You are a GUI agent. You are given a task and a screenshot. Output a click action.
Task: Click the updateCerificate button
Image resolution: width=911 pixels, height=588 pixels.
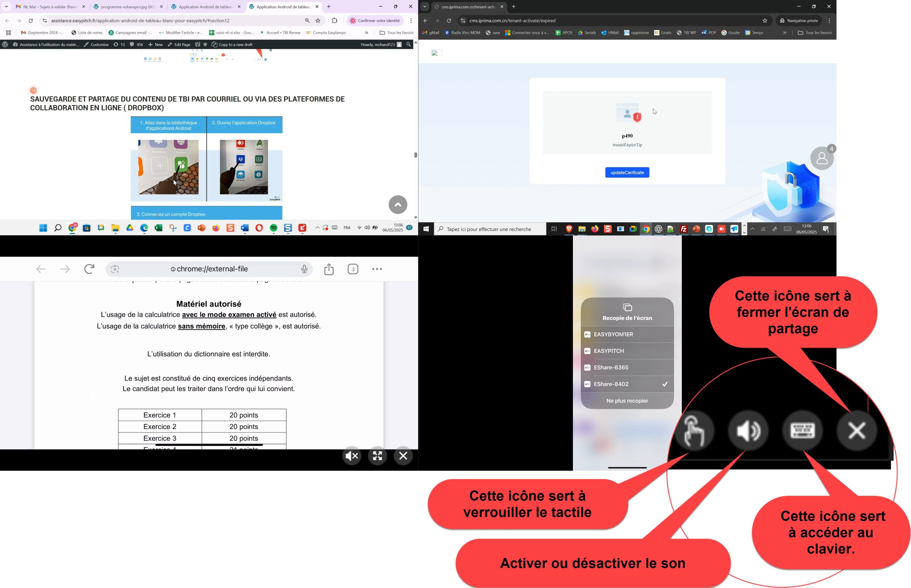click(x=627, y=173)
